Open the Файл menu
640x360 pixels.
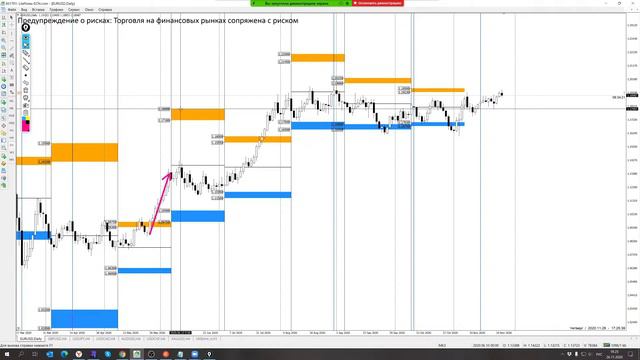12,9
